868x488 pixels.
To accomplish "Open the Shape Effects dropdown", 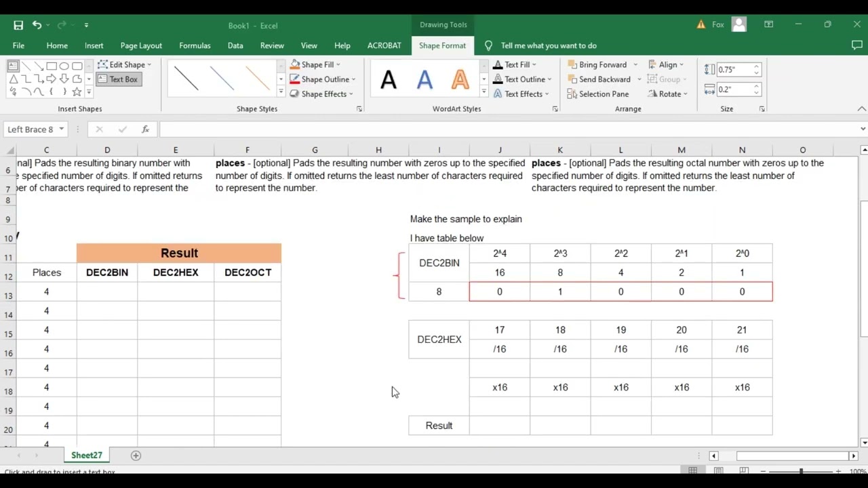I will [321, 94].
